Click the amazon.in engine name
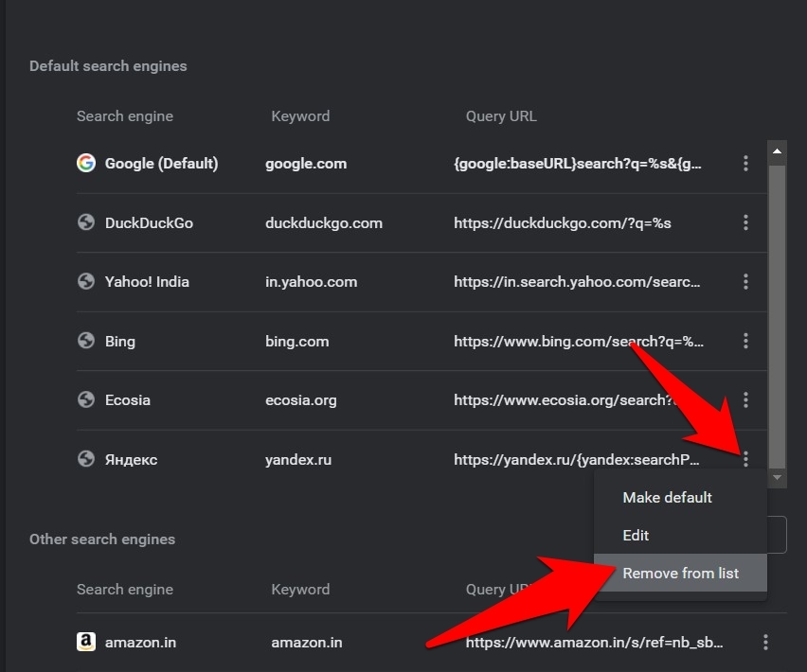 [140, 642]
